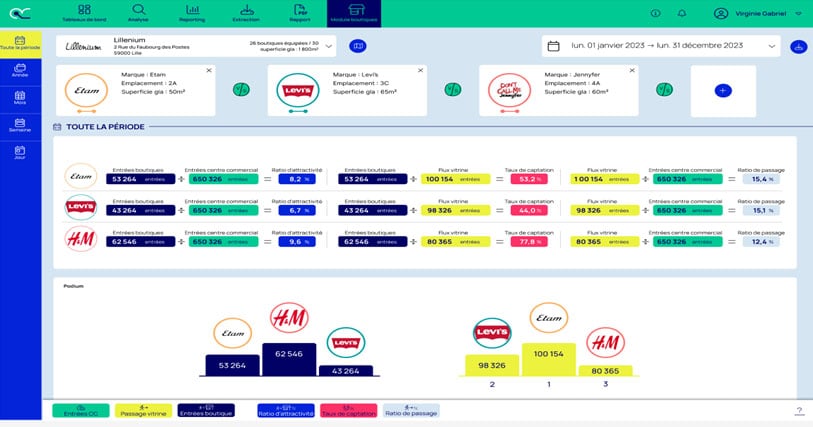Click the 43 264 Levi's podium bar
The height and width of the screenshot is (427, 813).
coord(346,371)
